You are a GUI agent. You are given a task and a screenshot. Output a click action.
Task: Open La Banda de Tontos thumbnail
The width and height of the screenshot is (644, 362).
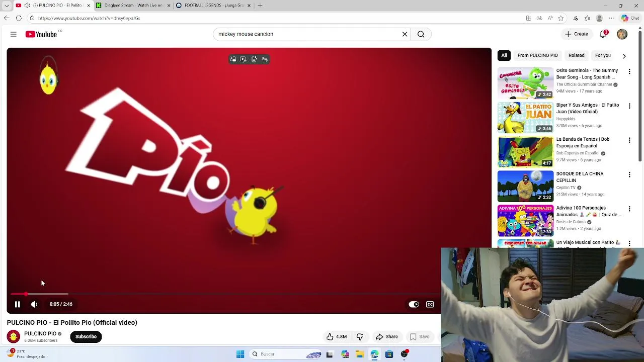(525, 152)
